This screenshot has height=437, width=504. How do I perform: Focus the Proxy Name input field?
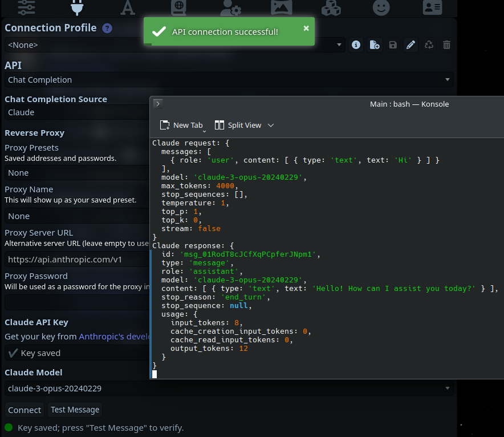pyautogui.click(x=77, y=216)
